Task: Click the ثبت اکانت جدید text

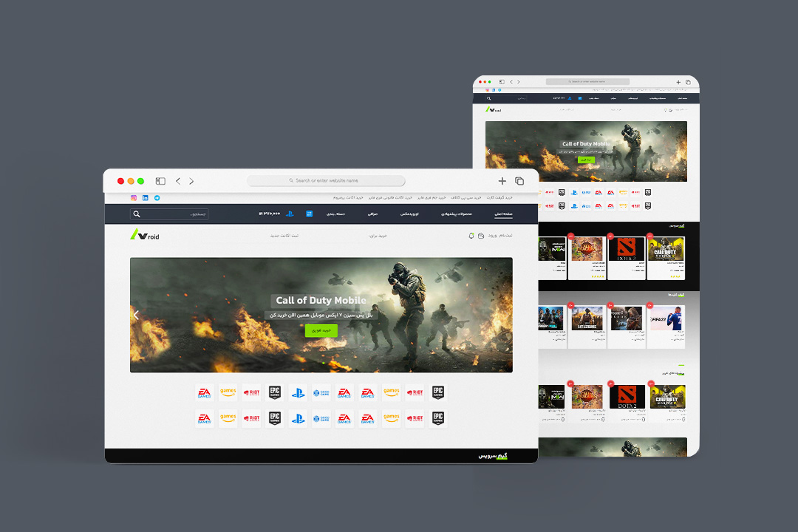Action: (x=284, y=236)
